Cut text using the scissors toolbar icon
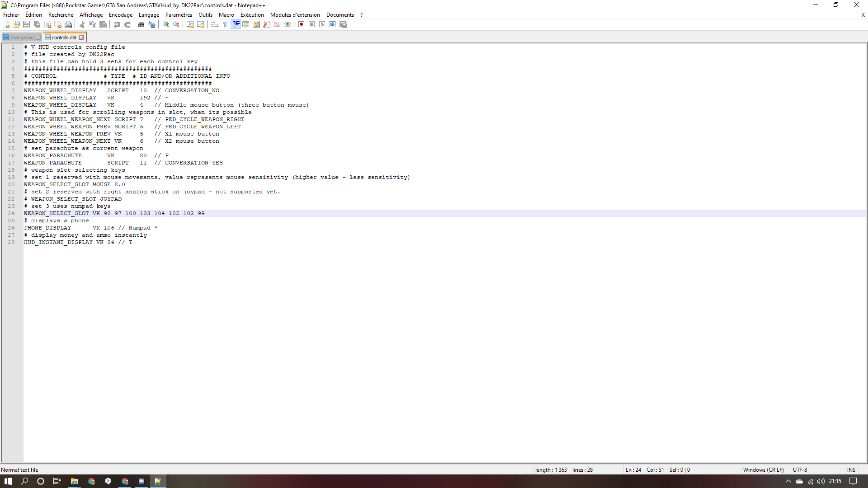Image resolution: width=868 pixels, height=488 pixels. (x=81, y=25)
